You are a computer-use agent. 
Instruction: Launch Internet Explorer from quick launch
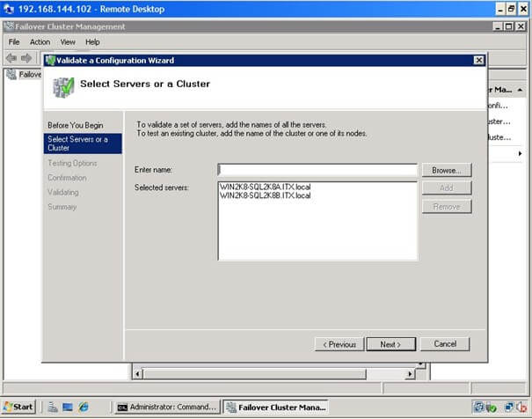(x=84, y=407)
